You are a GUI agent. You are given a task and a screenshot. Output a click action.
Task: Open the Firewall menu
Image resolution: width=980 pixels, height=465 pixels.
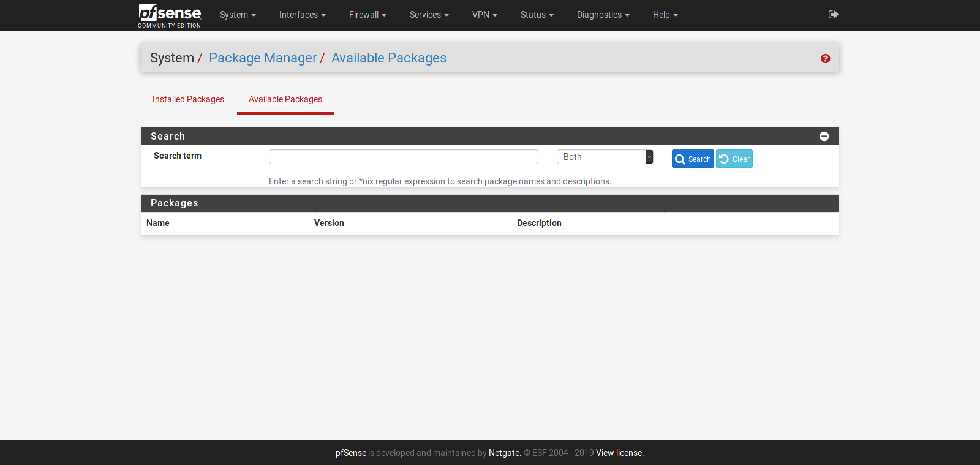367,15
